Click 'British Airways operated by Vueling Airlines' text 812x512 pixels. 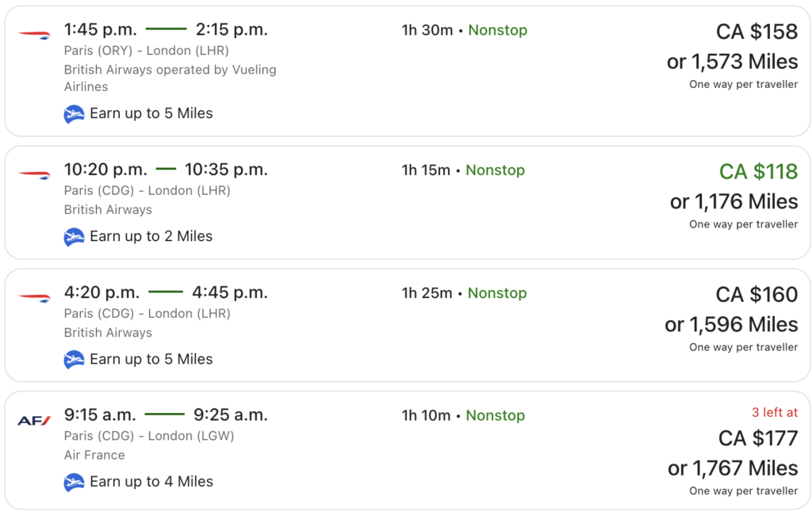pyautogui.click(x=170, y=78)
